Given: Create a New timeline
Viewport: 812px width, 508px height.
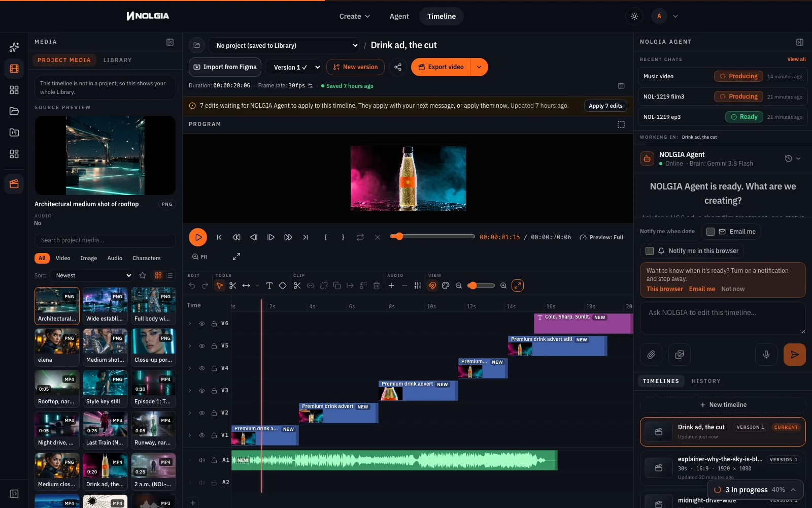Looking at the screenshot, I should (723, 405).
